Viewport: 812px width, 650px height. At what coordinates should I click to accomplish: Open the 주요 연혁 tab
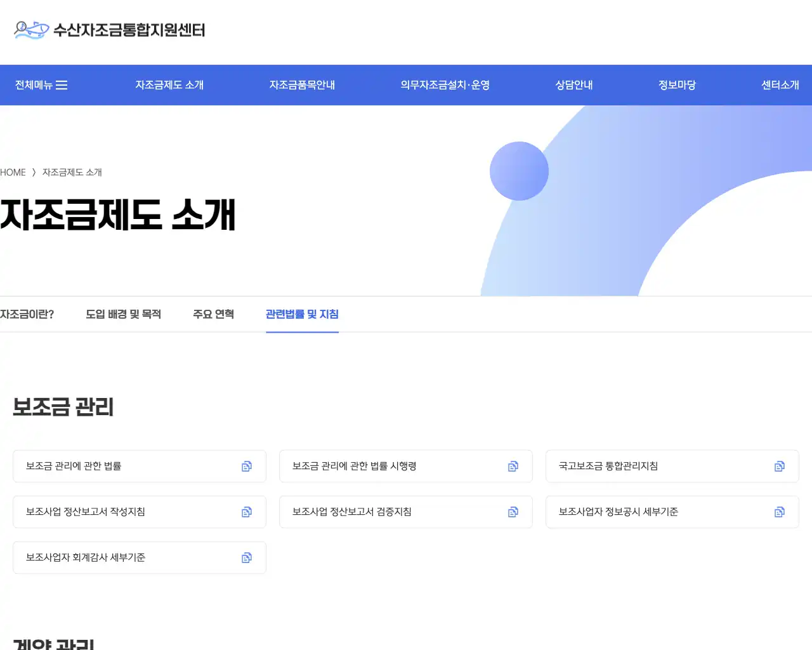pyautogui.click(x=214, y=314)
